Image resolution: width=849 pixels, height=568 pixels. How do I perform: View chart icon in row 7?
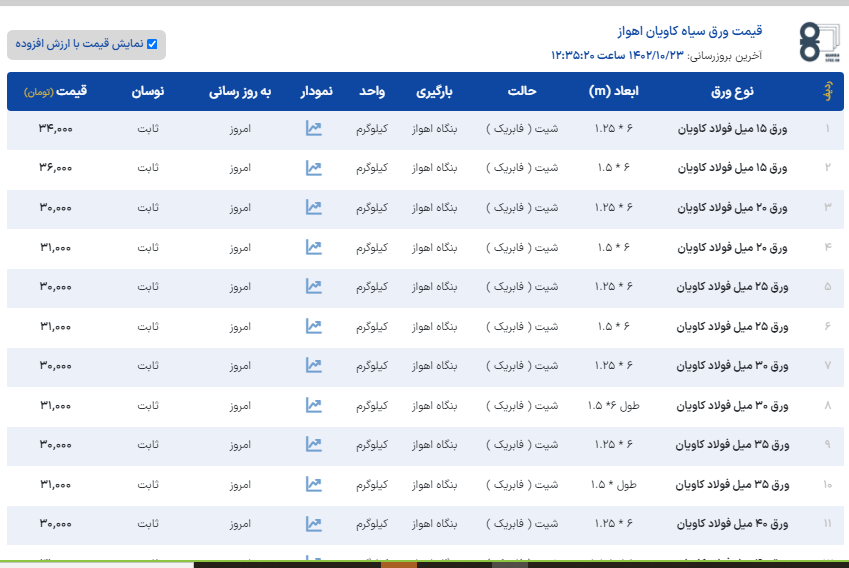click(313, 366)
